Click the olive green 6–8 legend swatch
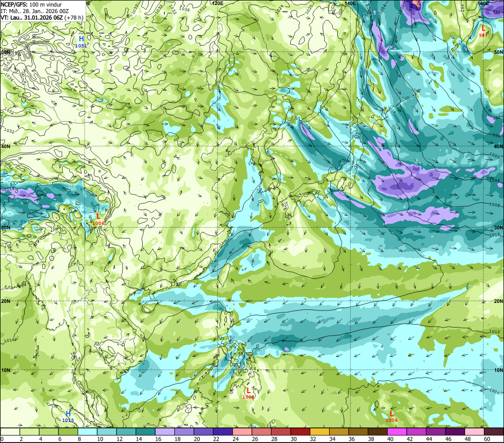 point(68,432)
